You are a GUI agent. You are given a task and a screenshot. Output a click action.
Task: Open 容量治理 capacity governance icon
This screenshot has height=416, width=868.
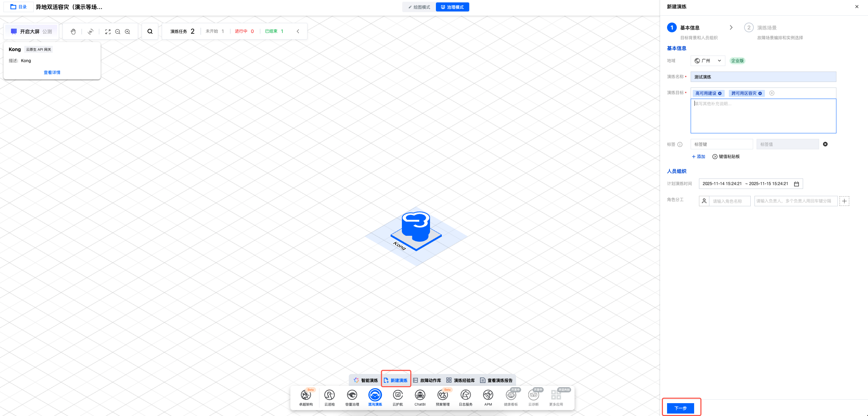click(352, 395)
